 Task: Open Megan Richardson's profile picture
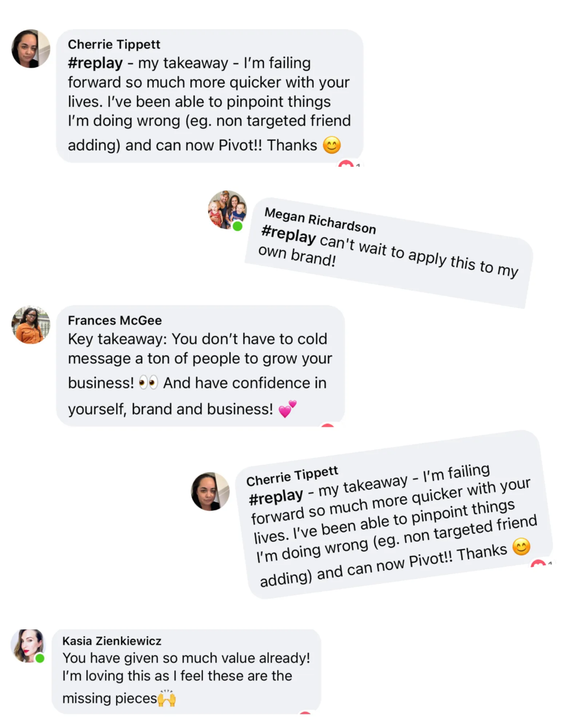pos(227,209)
